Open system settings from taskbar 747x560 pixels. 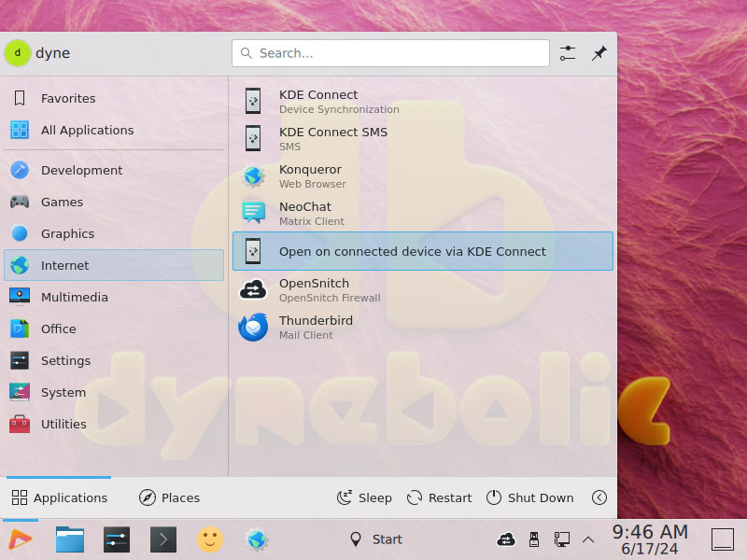pyautogui.click(x=117, y=539)
